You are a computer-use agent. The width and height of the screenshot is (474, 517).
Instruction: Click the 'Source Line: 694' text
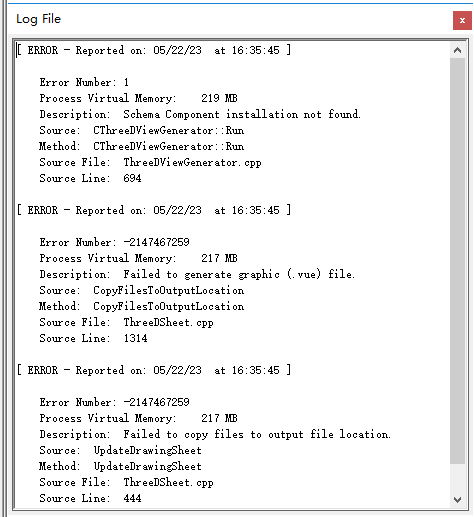pyautogui.click(x=90, y=178)
